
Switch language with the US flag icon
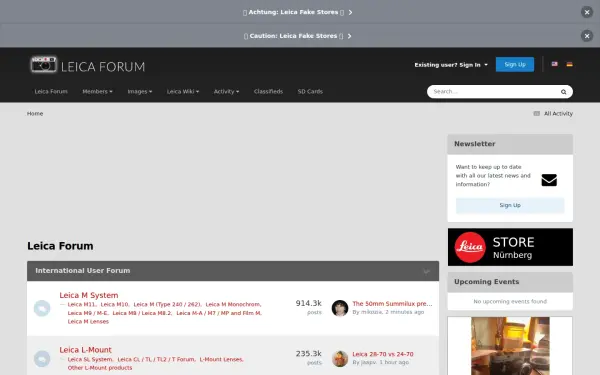[x=554, y=64]
